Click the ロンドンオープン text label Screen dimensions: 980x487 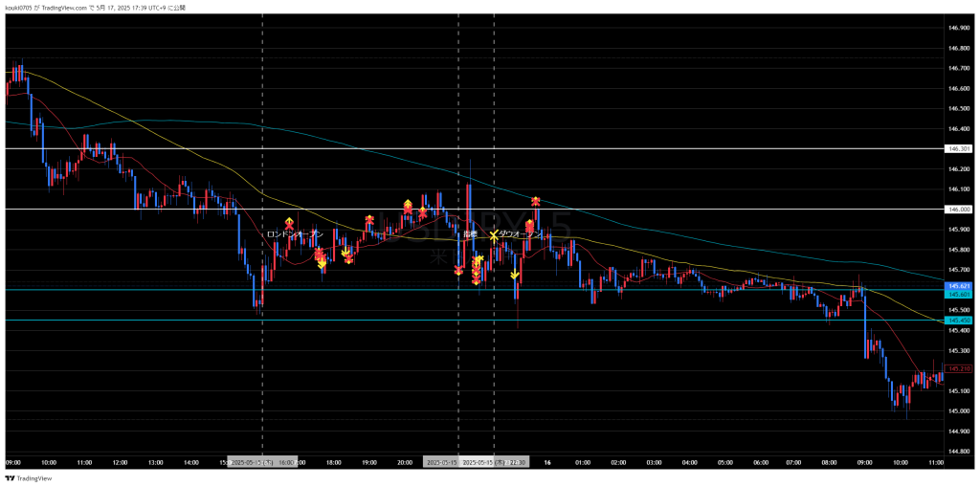click(295, 234)
